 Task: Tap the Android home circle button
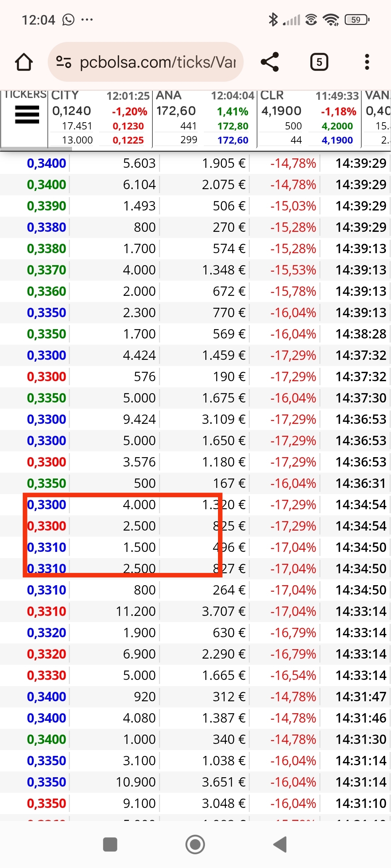(x=195, y=844)
